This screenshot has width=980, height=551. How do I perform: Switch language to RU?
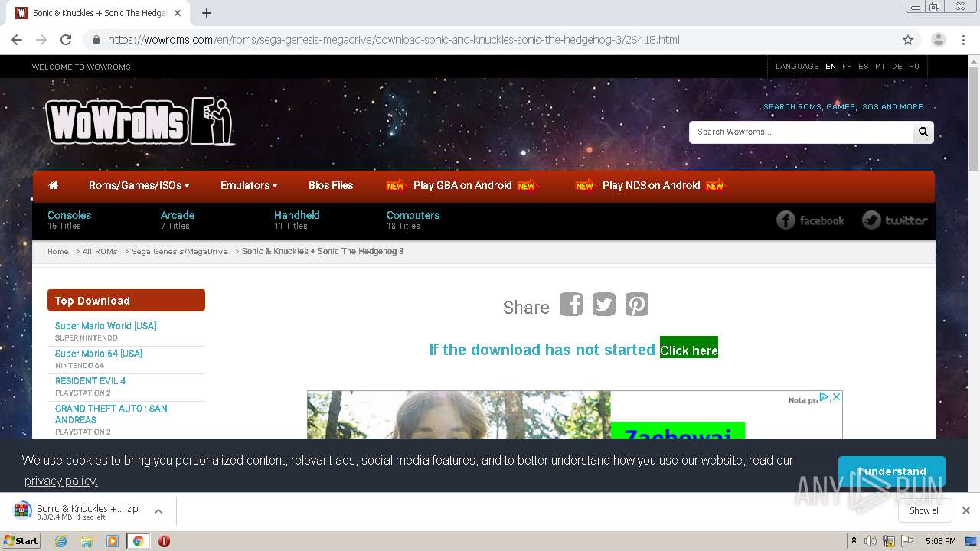click(914, 67)
